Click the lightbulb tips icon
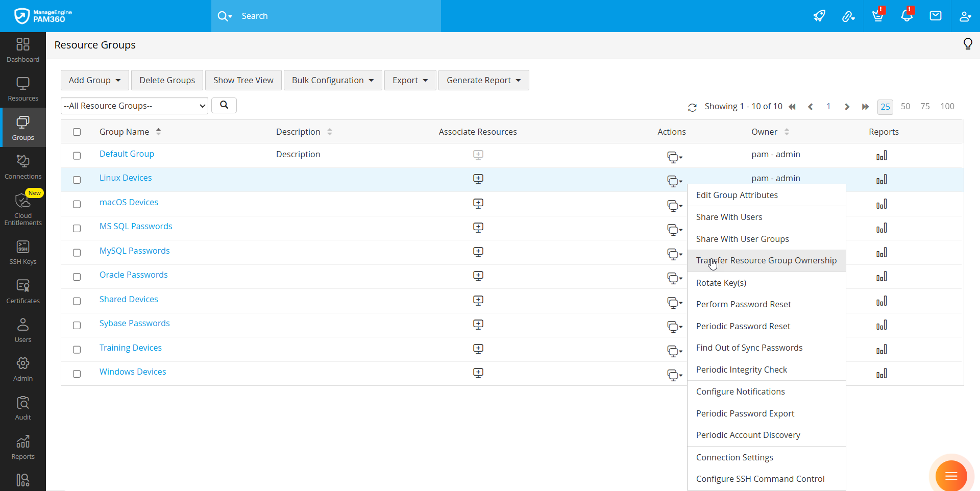This screenshot has height=491, width=980. coord(967,44)
